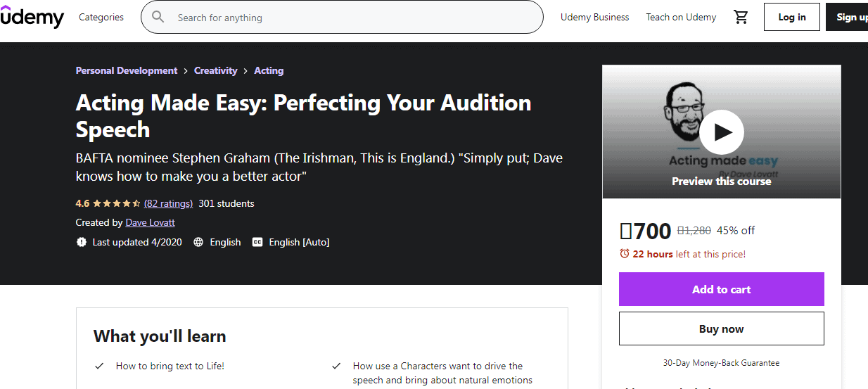Click the search magnifier icon

pyautogui.click(x=158, y=17)
